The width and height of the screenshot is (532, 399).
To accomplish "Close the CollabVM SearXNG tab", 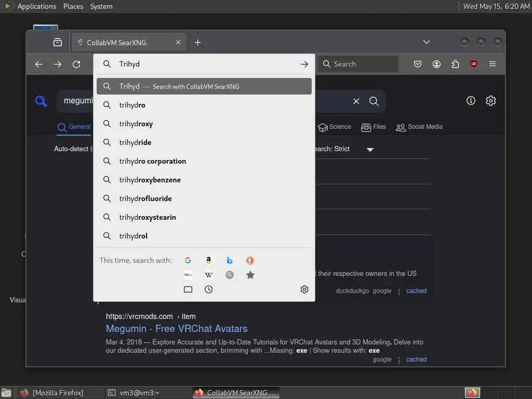I will click(x=178, y=43).
